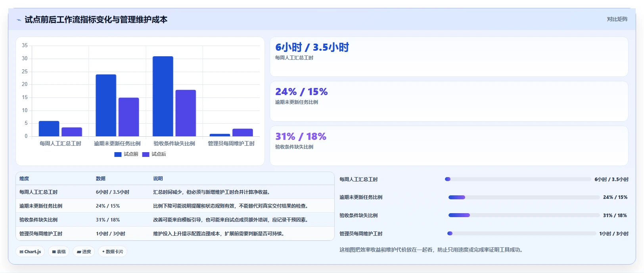Screen dimensions: 644x273
Task: Select the 进度 tag chip
Action: tap(84, 252)
